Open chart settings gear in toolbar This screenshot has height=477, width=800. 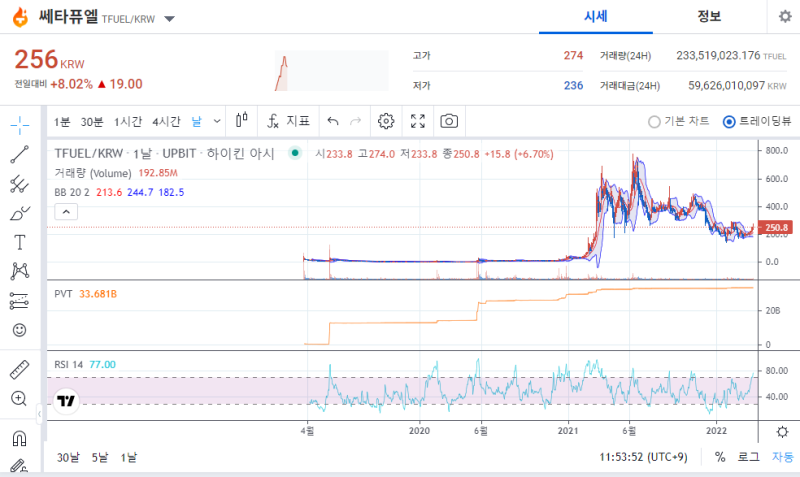(386, 121)
